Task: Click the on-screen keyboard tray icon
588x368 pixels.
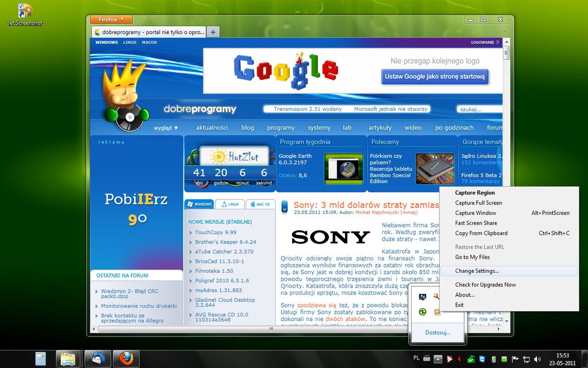Action: [x=426, y=359]
